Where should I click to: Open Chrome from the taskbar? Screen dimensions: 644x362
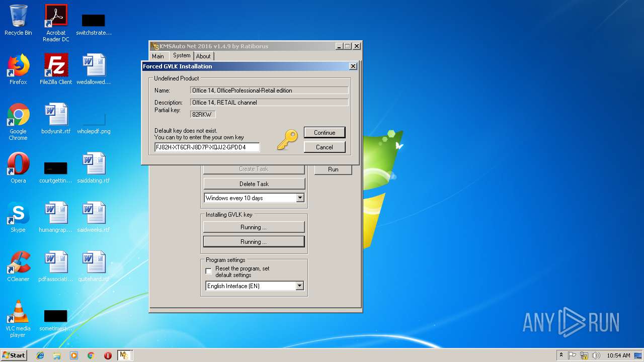91,355
